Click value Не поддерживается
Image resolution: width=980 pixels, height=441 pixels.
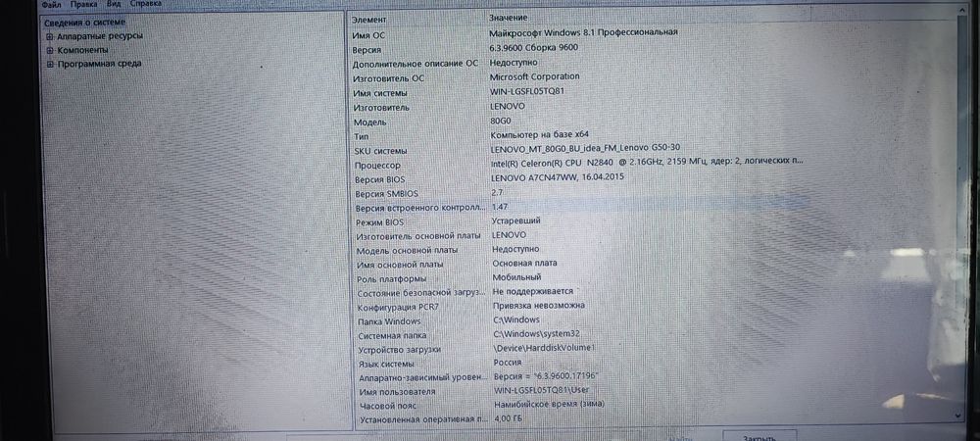pyautogui.click(x=532, y=292)
